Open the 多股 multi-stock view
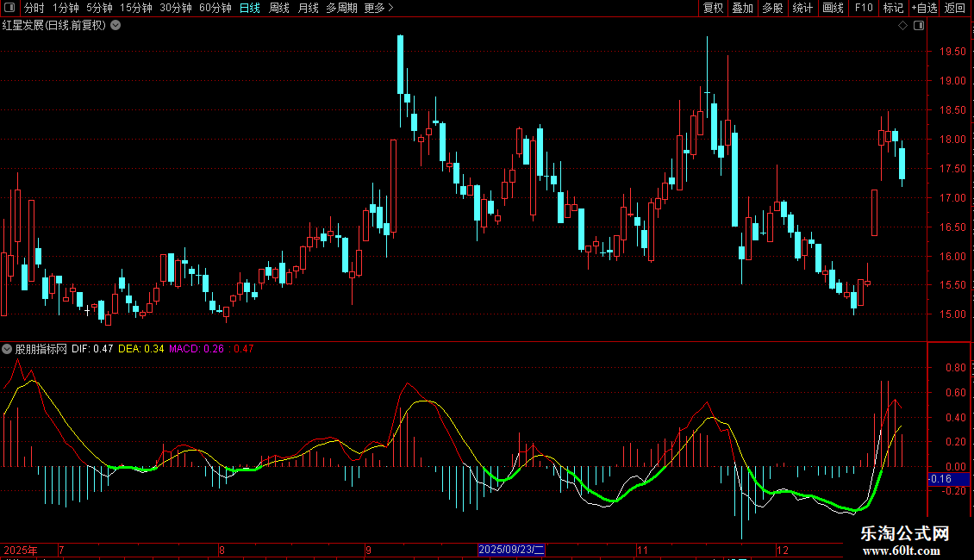Viewport: 974px width, 560px height. click(772, 8)
